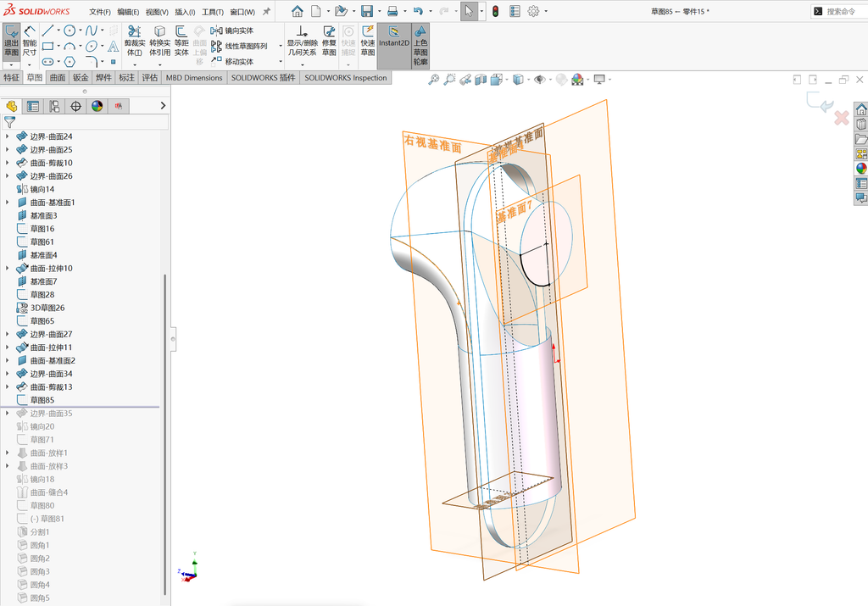Open the Options gear icon
Viewport: 868px width, 606px height.
pyautogui.click(x=533, y=11)
